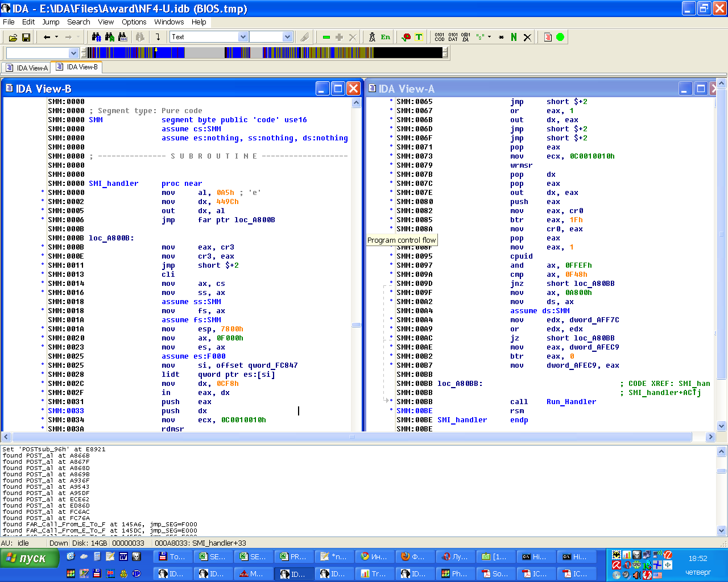The width and height of the screenshot is (728, 582).
Task: Click the wrmsr instruction in View-A
Action: [x=522, y=165]
